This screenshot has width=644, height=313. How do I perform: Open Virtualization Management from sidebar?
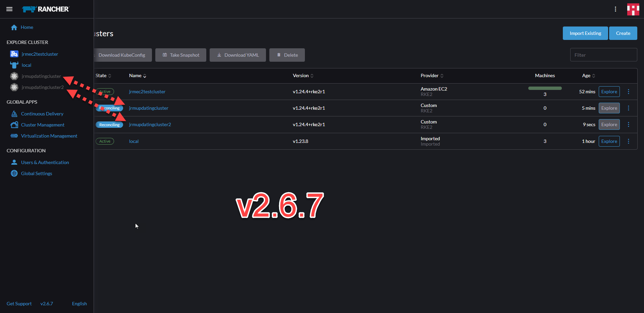pos(49,136)
